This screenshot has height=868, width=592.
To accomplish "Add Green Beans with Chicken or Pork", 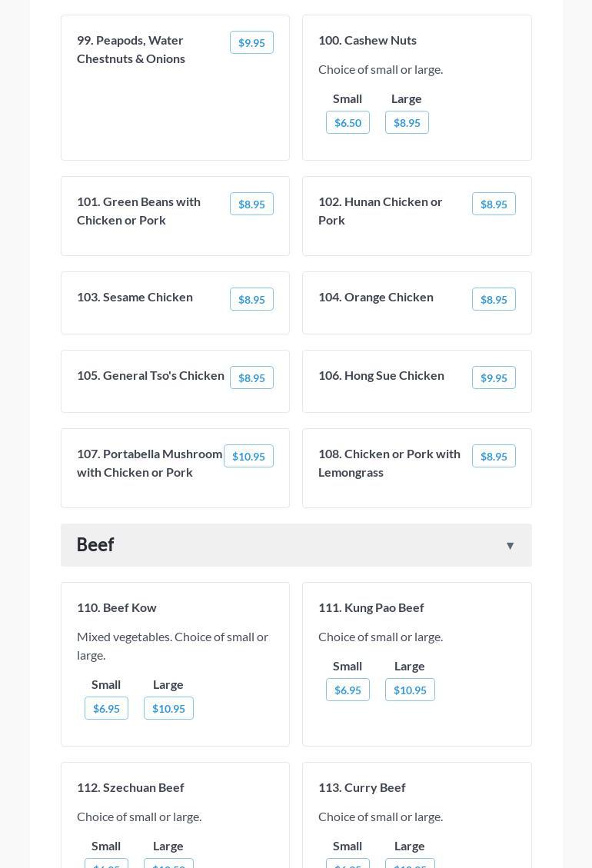I will pos(251,205).
